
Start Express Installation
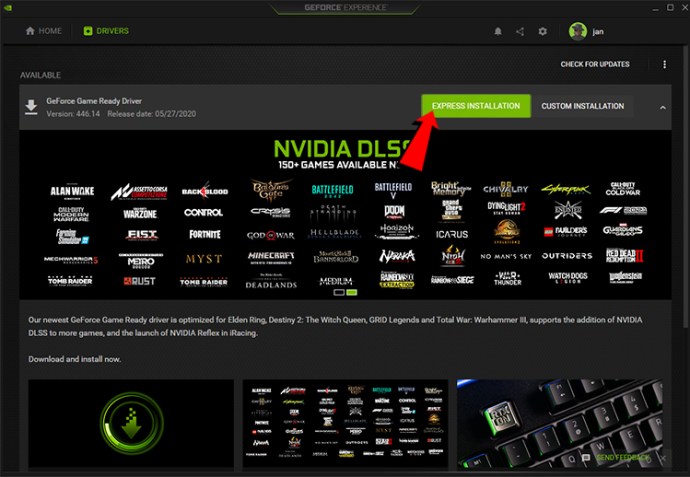pos(476,106)
